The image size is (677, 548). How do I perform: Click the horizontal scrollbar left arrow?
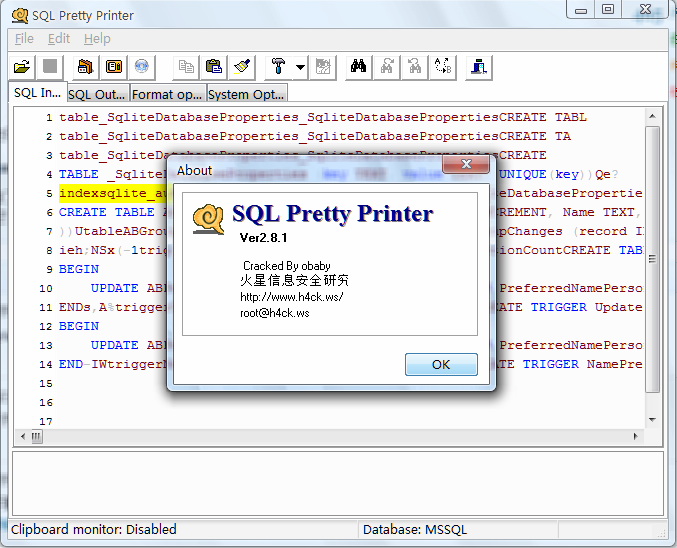tap(23, 436)
